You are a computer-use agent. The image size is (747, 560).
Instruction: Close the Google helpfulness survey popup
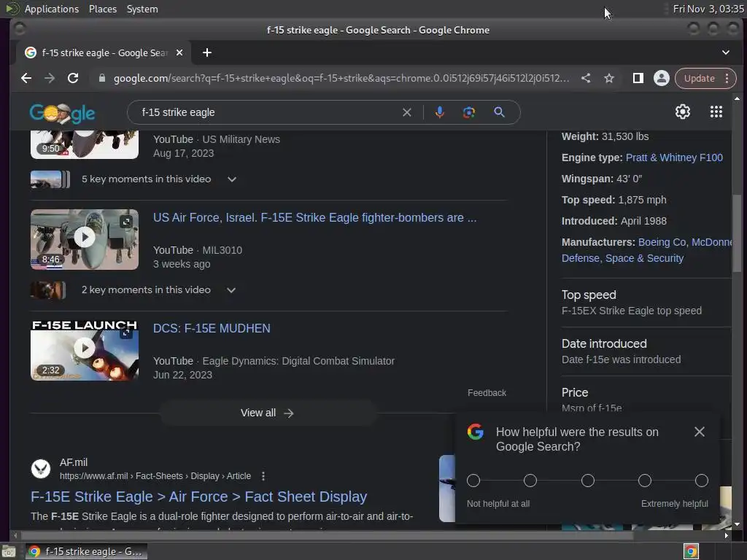point(699,432)
